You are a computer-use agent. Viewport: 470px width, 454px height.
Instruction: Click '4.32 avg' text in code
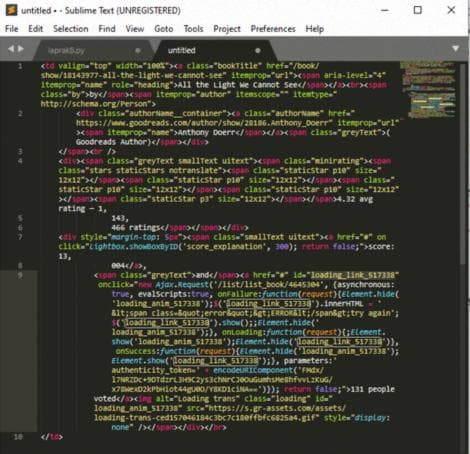pyautogui.click(x=355, y=199)
